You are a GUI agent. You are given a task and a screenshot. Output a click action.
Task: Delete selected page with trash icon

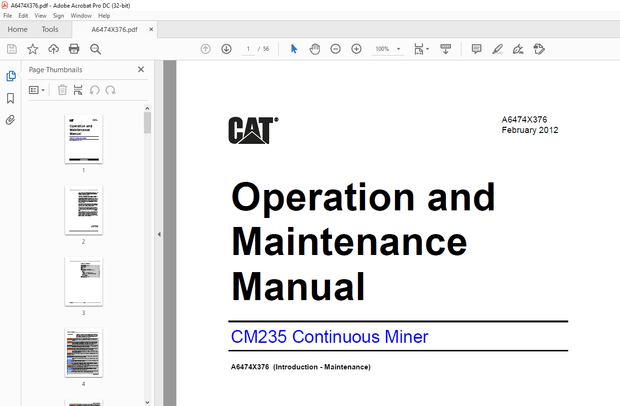pos(62,90)
